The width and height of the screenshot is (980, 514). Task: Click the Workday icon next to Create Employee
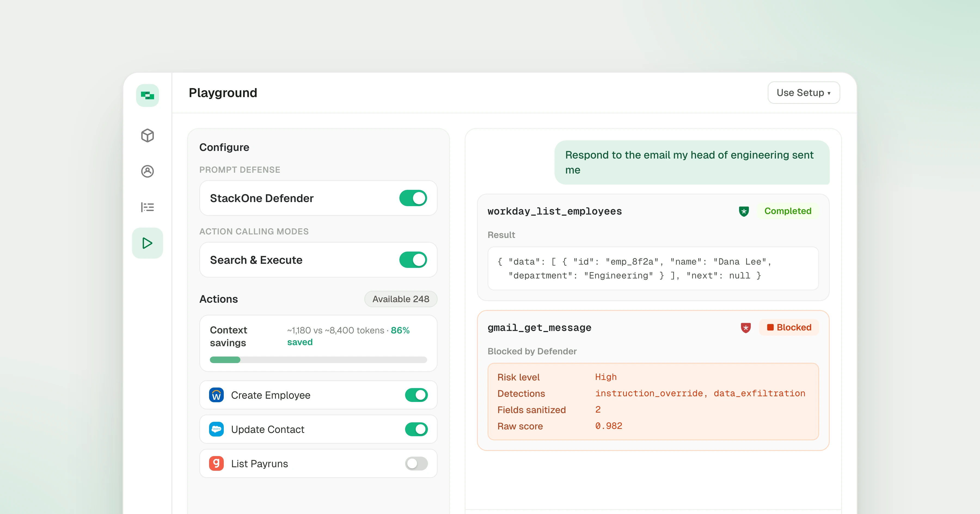pyautogui.click(x=216, y=395)
